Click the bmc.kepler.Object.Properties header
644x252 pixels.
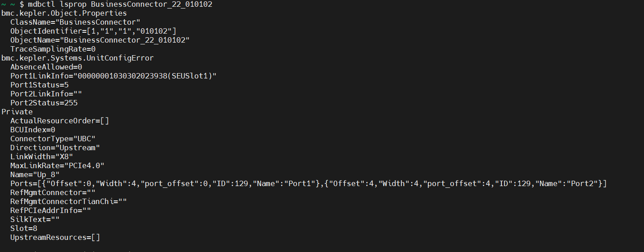(x=64, y=13)
